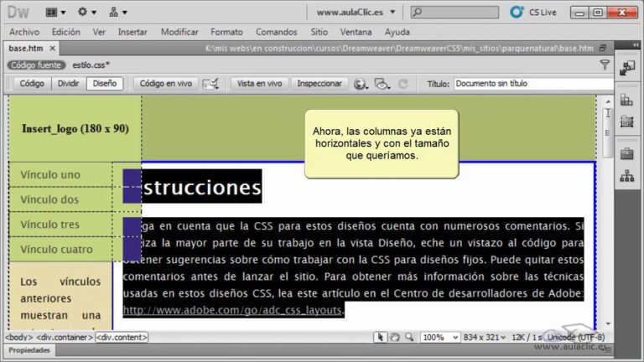Toggle Código en vivo
This screenshot has height=362, width=644.
[x=166, y=84]
